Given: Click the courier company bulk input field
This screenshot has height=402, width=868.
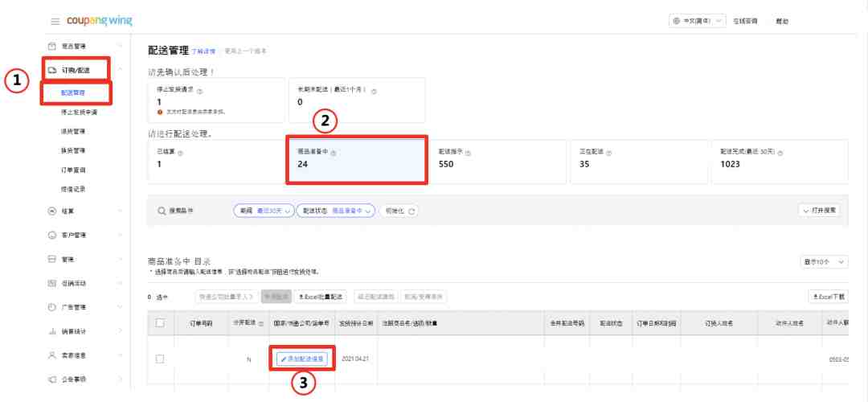Looking at the screenshot, I should [227, 297].
